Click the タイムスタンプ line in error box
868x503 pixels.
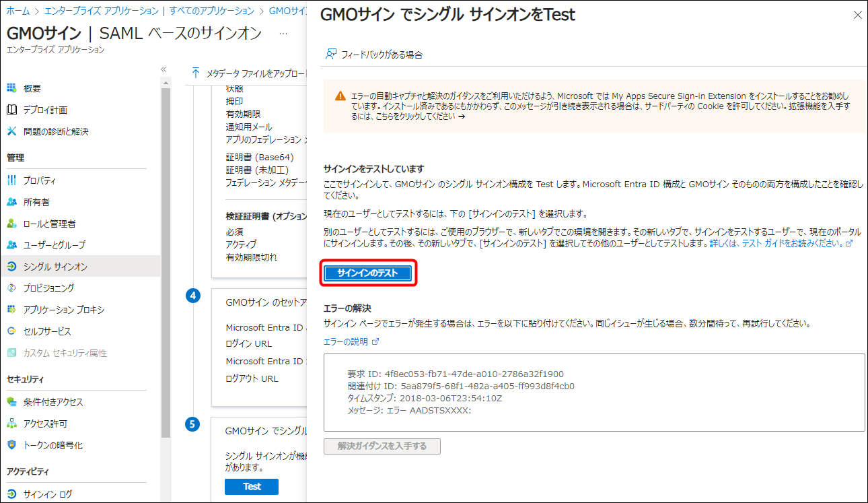point(425,398)
